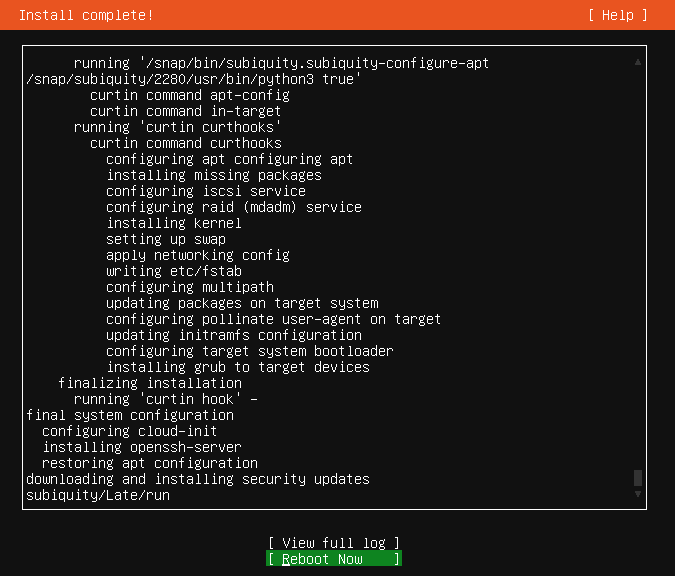Click the 'installing openssh-server' log entry

(x=142, y=447)
